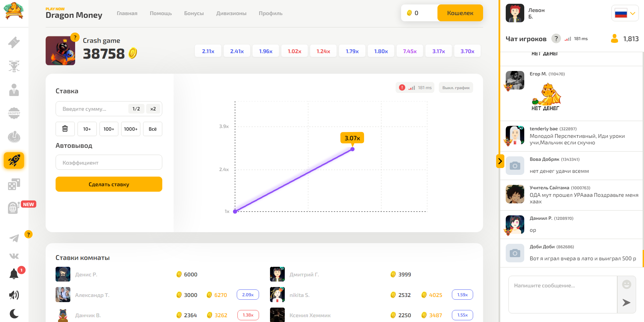Open the Кошелек wallet button
This screenshot has width=644, height=322.
pyautogui.click(x=460, y=13)
